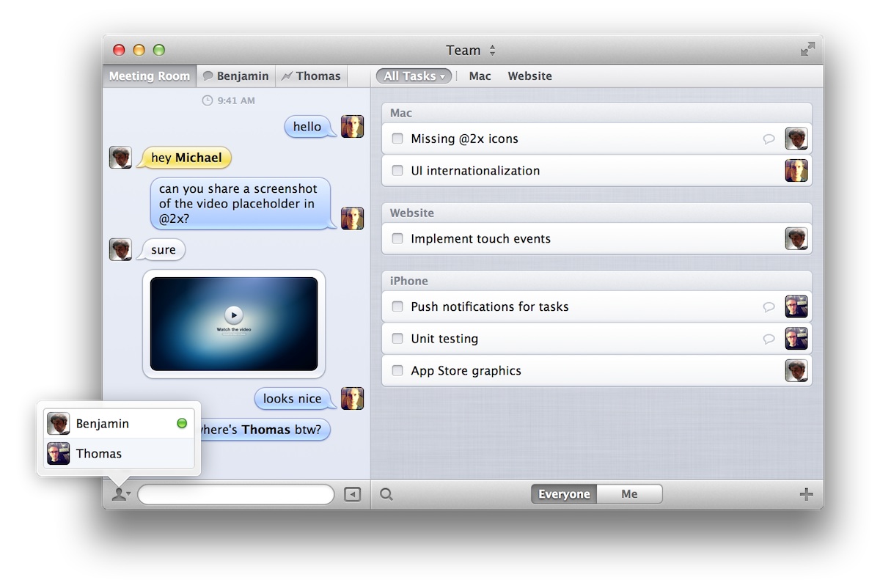Viewport: 880px width, 588px height.
Task: Click the chat message input field
Action: click(236, 495)
